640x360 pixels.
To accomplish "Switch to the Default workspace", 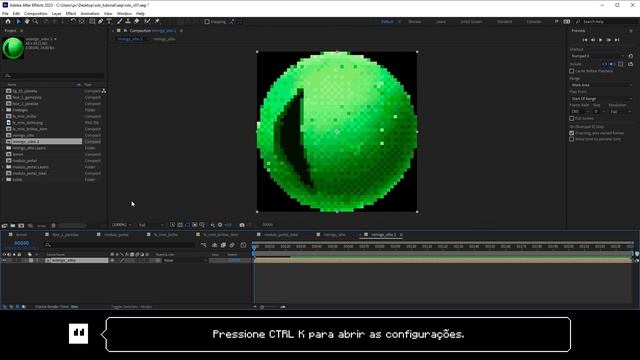I will [387, 22].
